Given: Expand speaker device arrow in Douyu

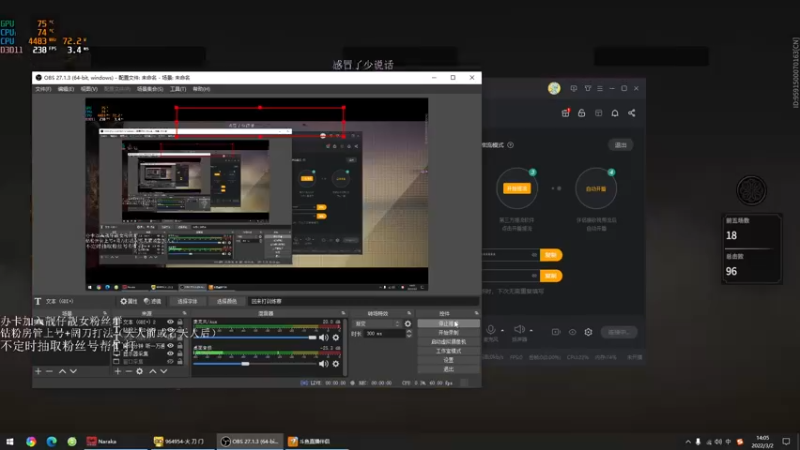Looking at the screenshot, I should click(531, 331).
